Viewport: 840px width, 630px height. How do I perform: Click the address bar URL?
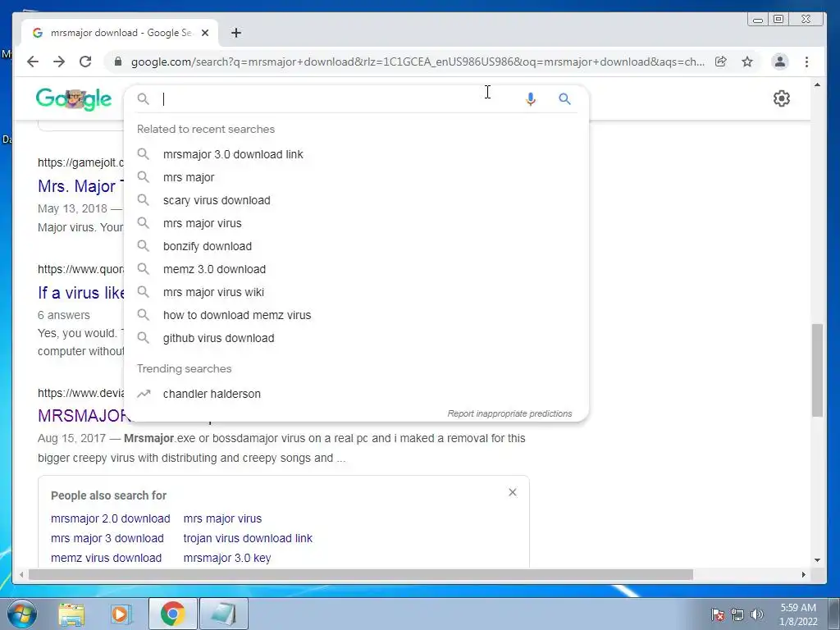coord(418,62)
